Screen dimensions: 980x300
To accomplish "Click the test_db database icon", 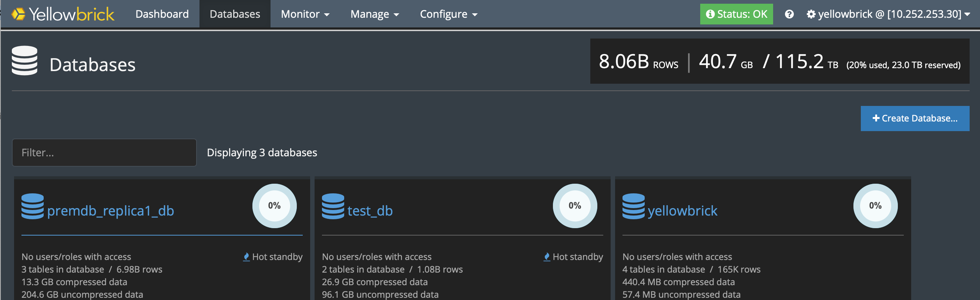I will tap(333, 206).
